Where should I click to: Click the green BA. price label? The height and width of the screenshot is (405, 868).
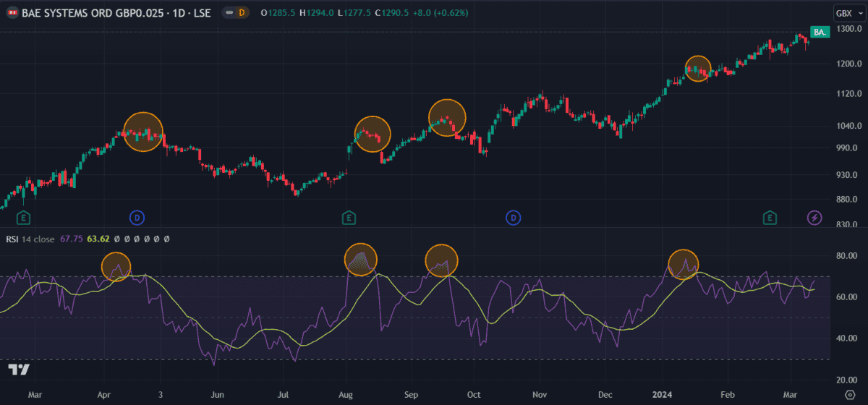click(x=820, y=33)
